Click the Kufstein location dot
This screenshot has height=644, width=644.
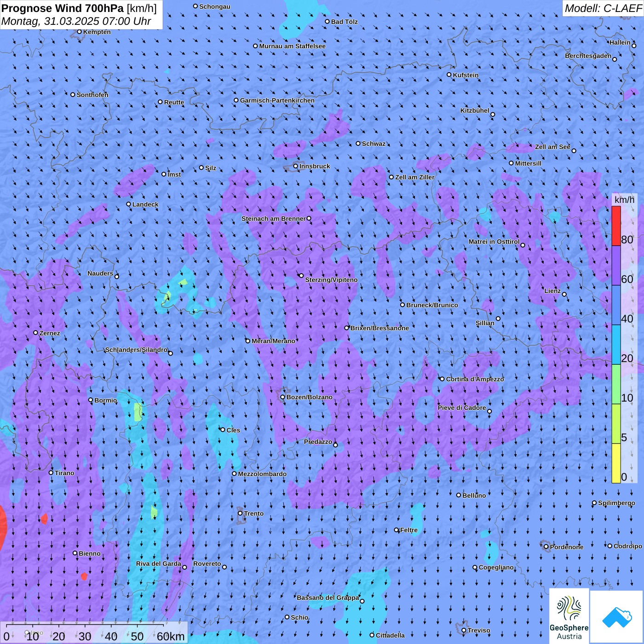coord(449,75)
